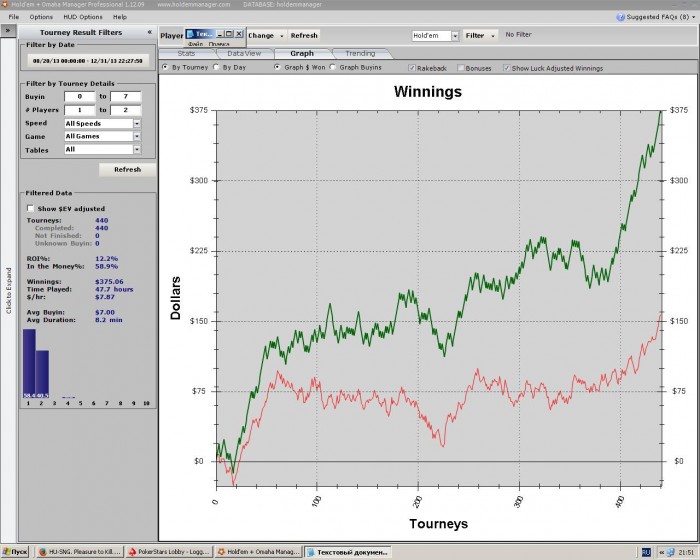The image size is (700, 560).
Task: Switch to the Trending tab
Action: click(360, 54)
